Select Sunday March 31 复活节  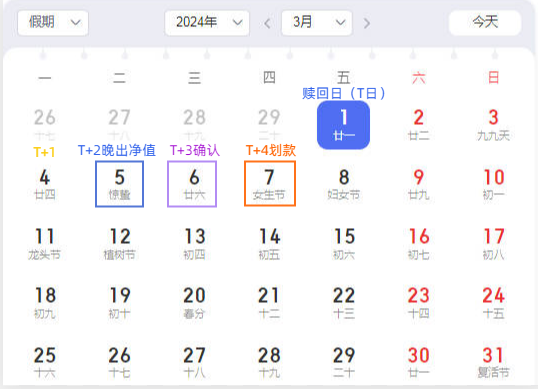[x=493, y=362]
